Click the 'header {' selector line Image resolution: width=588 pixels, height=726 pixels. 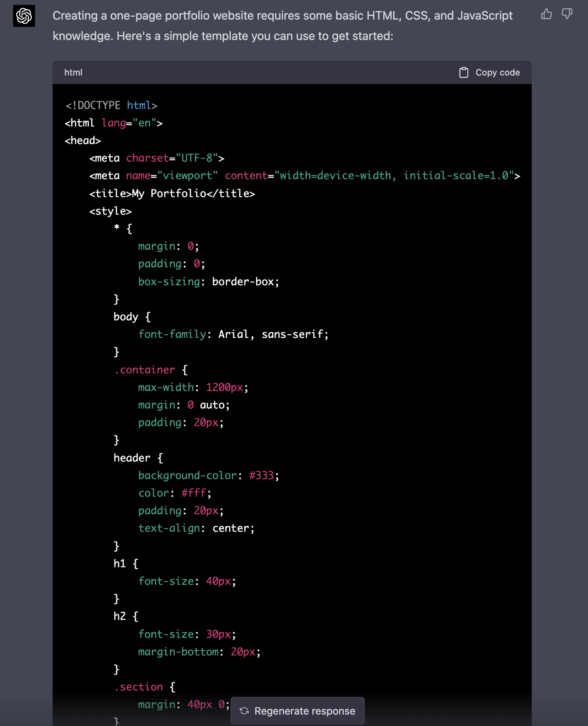pyautogui.click(x=138, y=458)
